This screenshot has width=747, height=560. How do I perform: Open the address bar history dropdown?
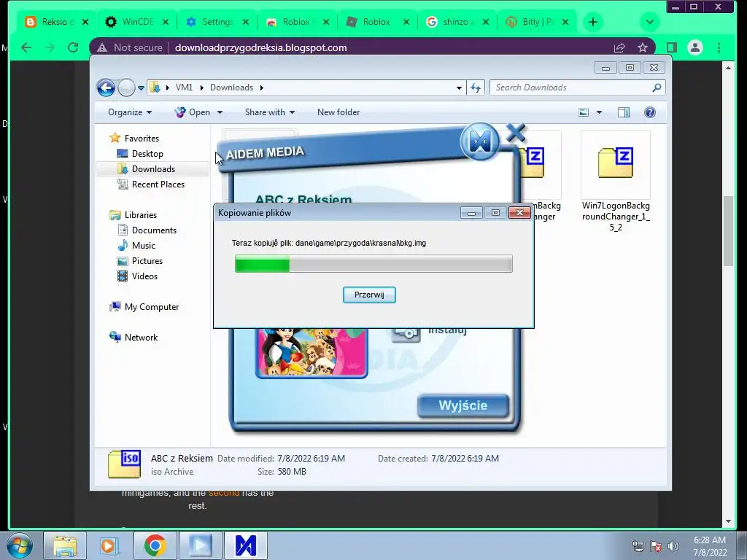pos(459,88)
